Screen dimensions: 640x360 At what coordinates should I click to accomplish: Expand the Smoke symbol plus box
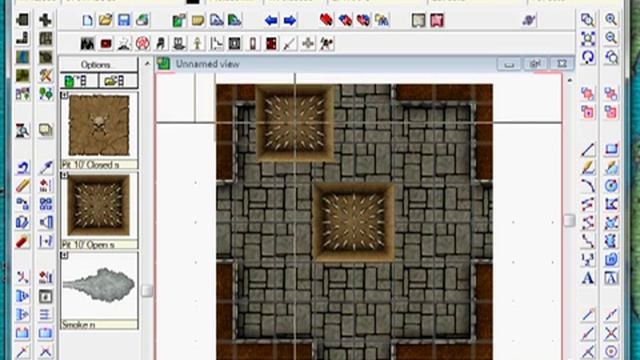pyautogui.click(x=64, y=255)
